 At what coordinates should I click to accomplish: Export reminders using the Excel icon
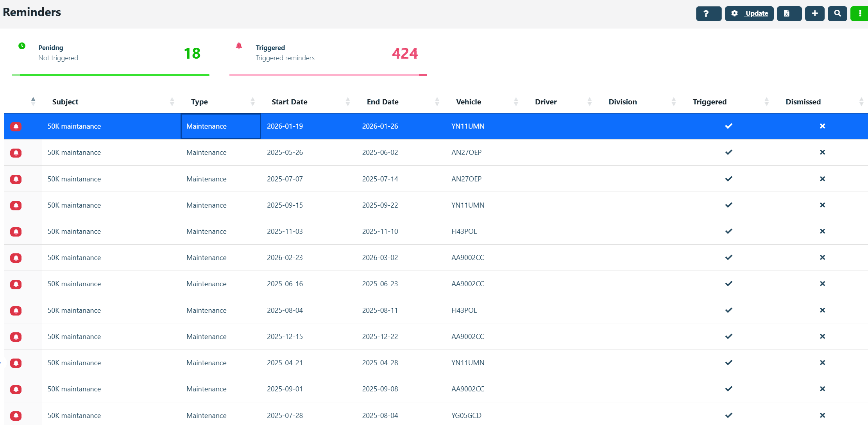click(789, 13)
